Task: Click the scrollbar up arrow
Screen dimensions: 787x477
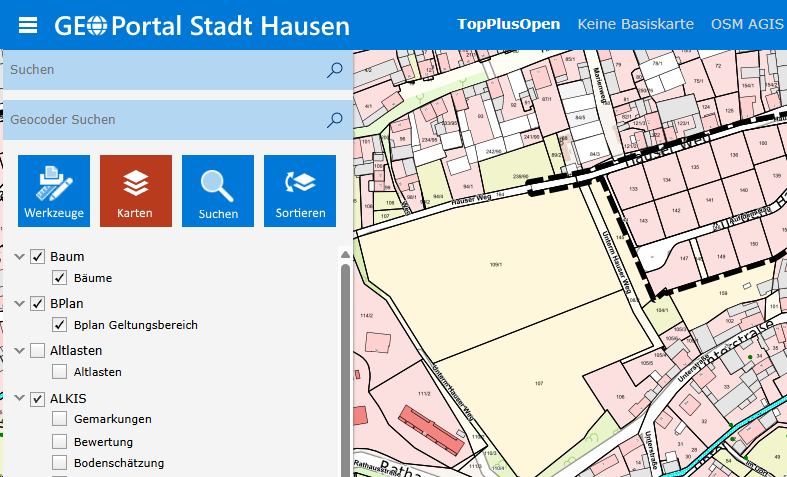Action: coord(345,255)
